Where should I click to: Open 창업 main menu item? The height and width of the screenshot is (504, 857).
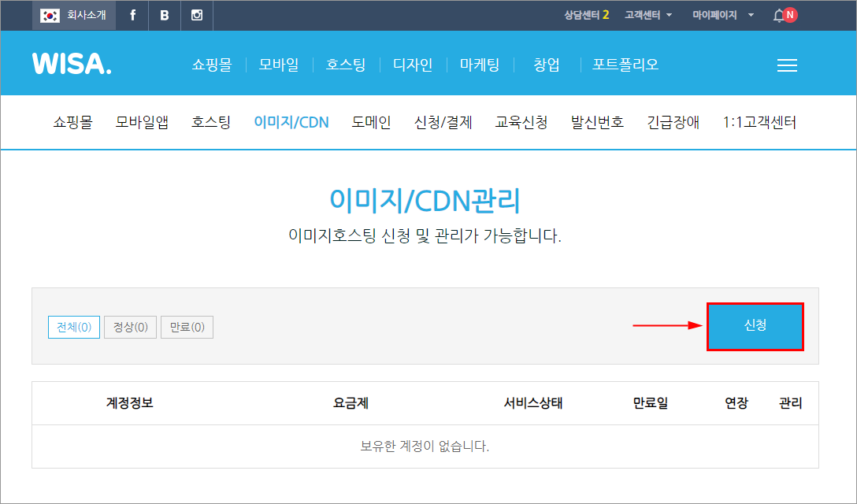click(x=547, y=65)
